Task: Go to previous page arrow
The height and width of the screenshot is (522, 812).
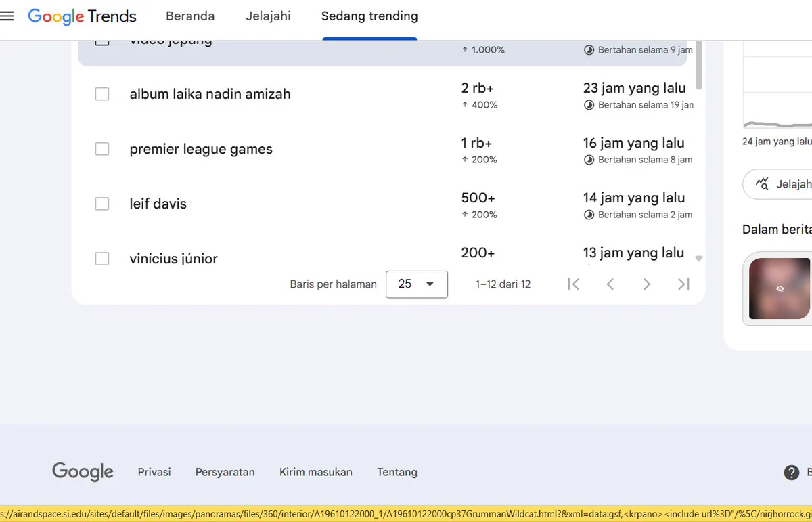Action: [610, 284]
